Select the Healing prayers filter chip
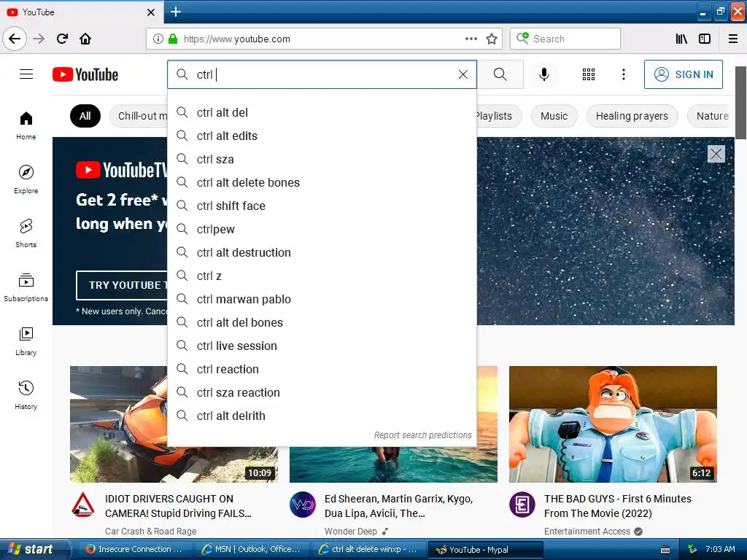The width and height of the screenshot is (747, 560). pyautogui.click(x=632, y=116)
